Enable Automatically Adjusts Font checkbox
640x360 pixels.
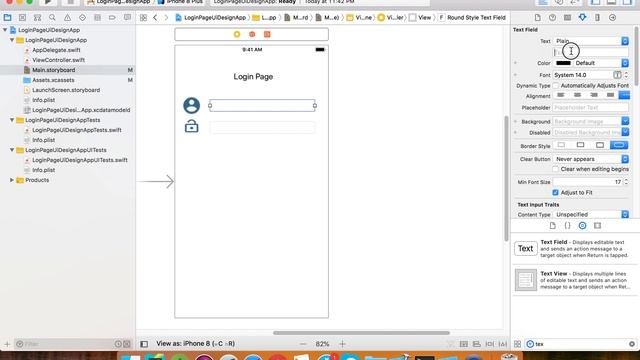[556, 86]
